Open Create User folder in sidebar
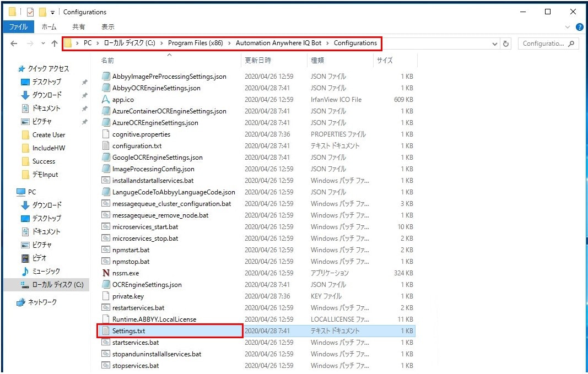Screen dimensions: 588x374 pos(48,135)
